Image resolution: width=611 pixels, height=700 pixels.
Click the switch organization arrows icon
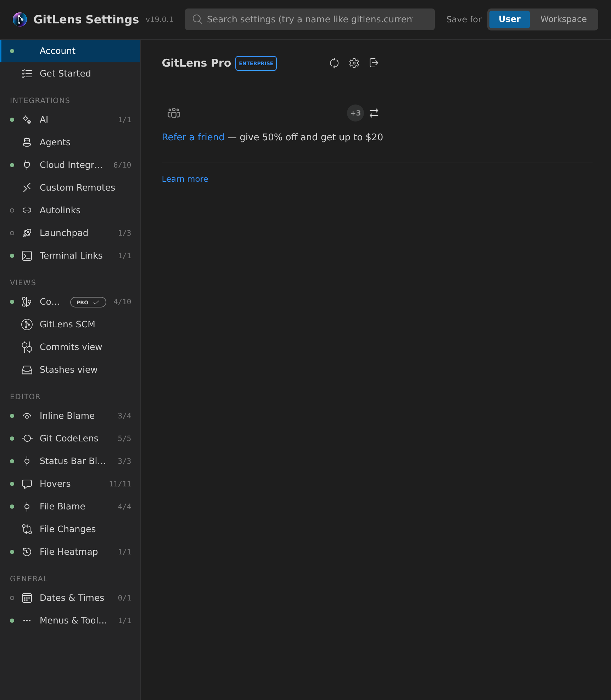click(374, 113)
